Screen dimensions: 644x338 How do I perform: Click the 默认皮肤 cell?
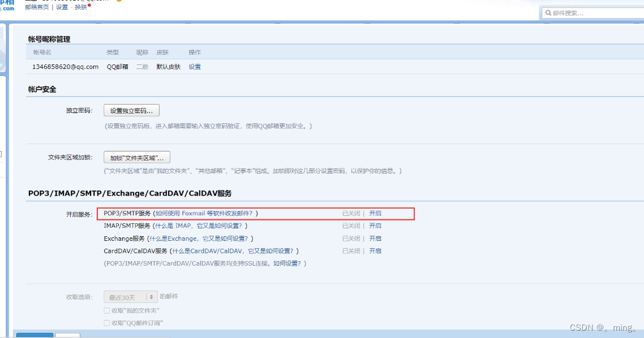[x=169, y=67]
